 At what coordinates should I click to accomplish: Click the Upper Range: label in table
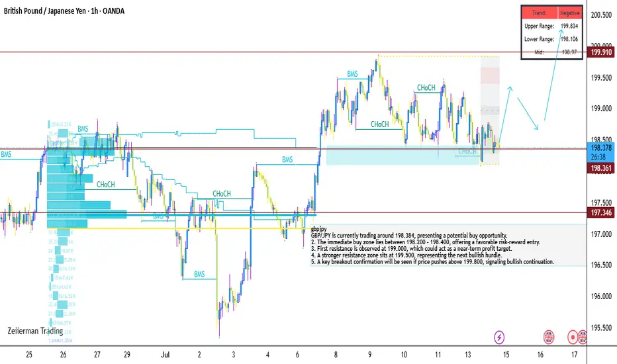pyautogui.click(x=539, y=26)
